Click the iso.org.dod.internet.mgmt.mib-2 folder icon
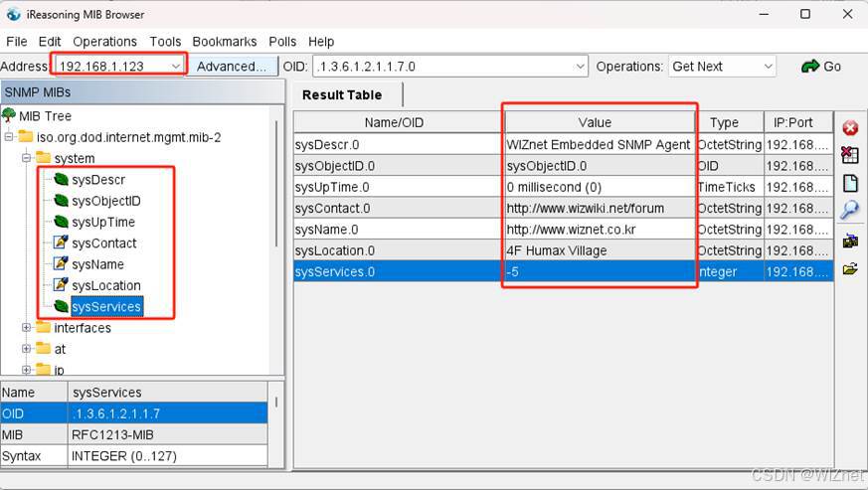Viewport: 868px width, 490px height. tap(26, 136)
